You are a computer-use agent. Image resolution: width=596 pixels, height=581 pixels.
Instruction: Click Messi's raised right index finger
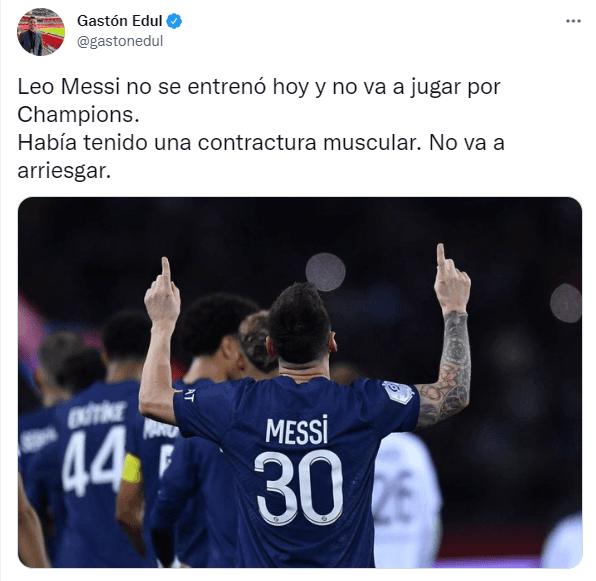click(441, 255)
